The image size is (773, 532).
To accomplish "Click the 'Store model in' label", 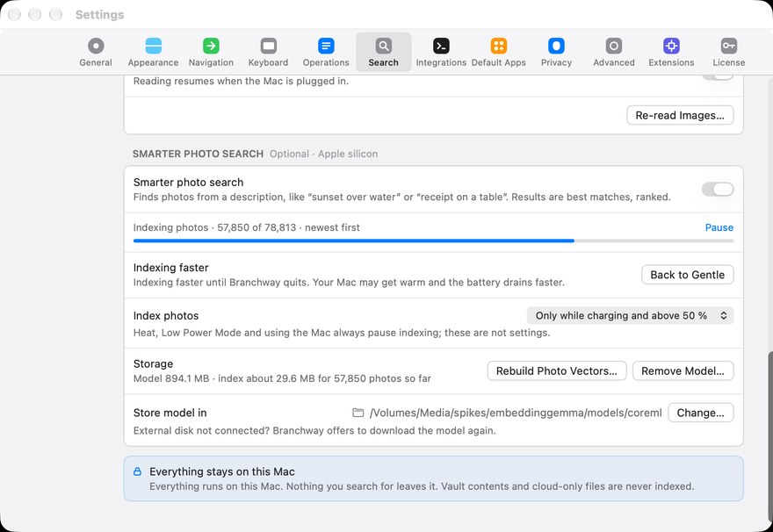I will pyautogui.click(x=170, y=413).
